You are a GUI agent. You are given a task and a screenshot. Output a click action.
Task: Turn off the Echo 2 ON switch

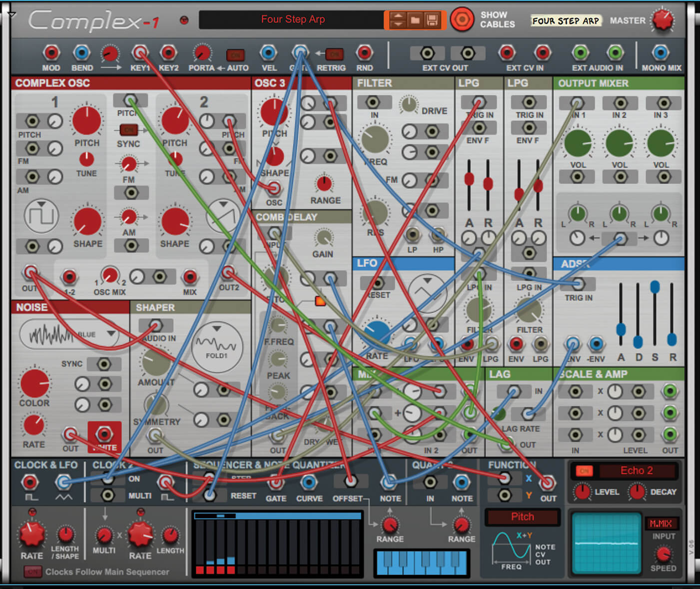pyautogui.click(x=584, y=471)
